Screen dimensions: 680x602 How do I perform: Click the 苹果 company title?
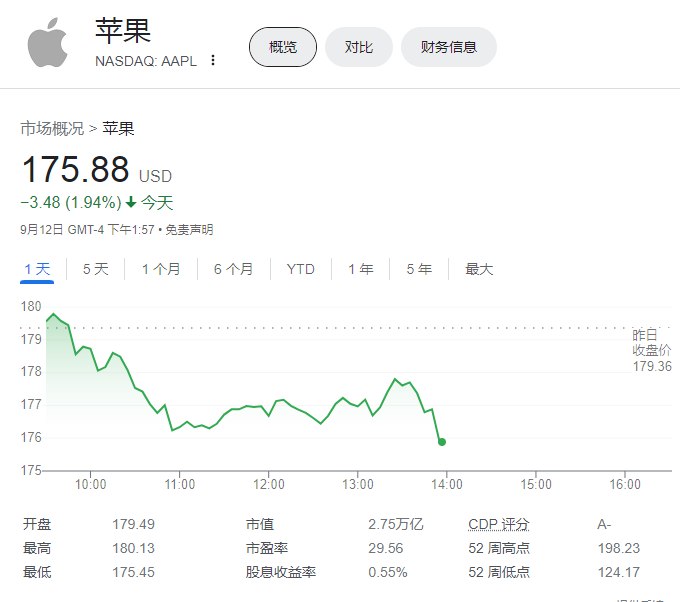(123, 31)
